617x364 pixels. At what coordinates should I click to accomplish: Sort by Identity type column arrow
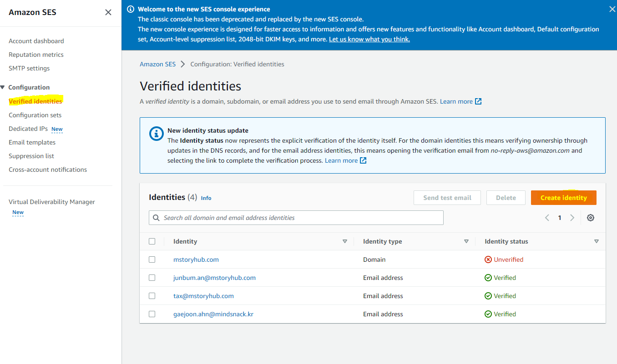click(466, 241)
